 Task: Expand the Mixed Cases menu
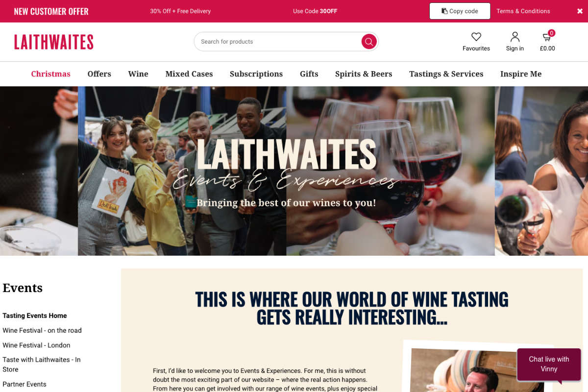189,74
